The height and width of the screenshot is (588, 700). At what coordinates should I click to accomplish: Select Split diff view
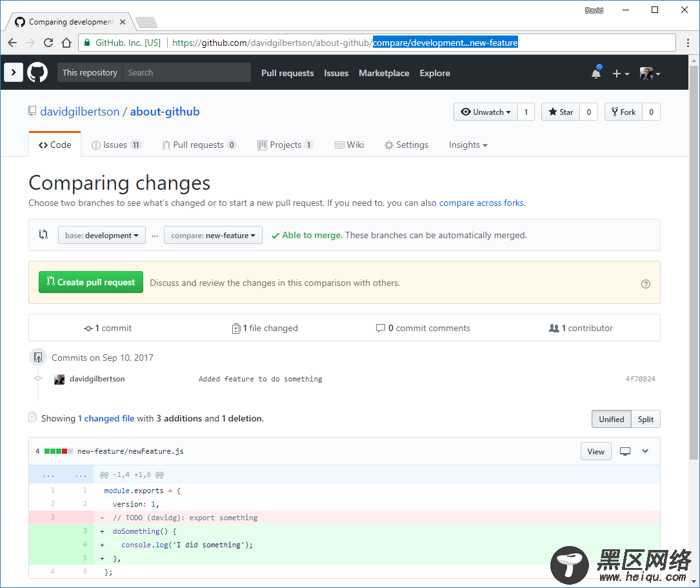(x=646, y=420)
